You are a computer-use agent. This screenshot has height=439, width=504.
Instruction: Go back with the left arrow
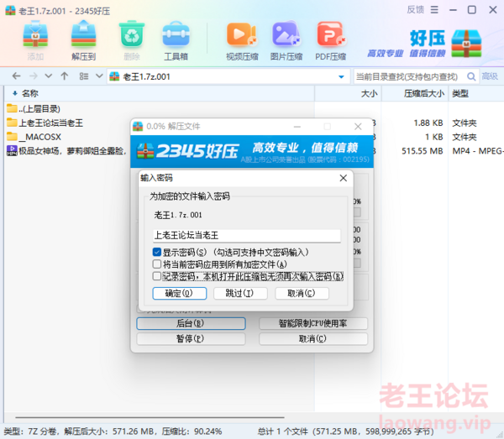pos(17,76)
